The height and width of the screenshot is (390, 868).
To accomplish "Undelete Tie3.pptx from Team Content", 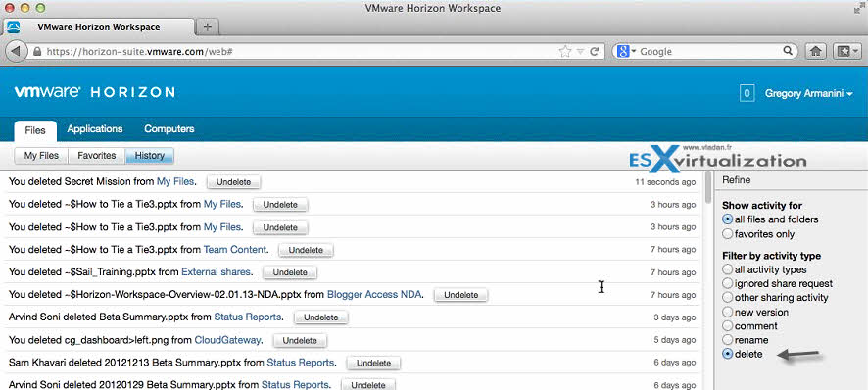I will [306, 250].
